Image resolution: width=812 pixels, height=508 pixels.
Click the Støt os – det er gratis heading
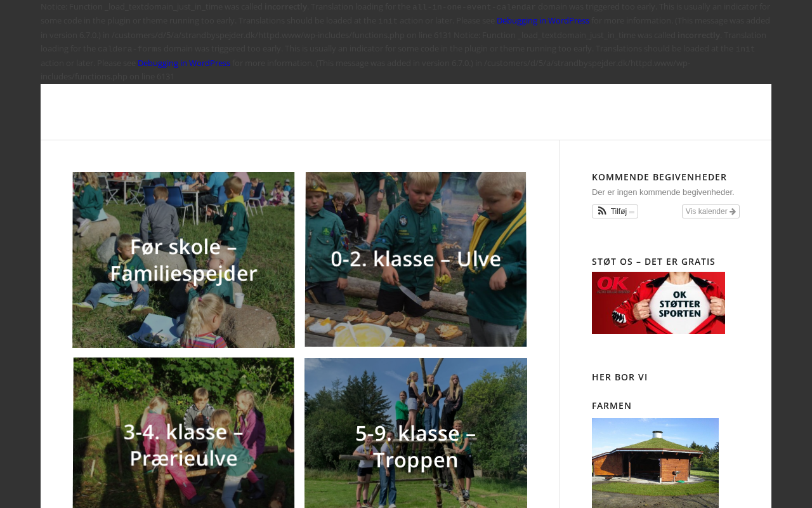(x=653, y=262)
